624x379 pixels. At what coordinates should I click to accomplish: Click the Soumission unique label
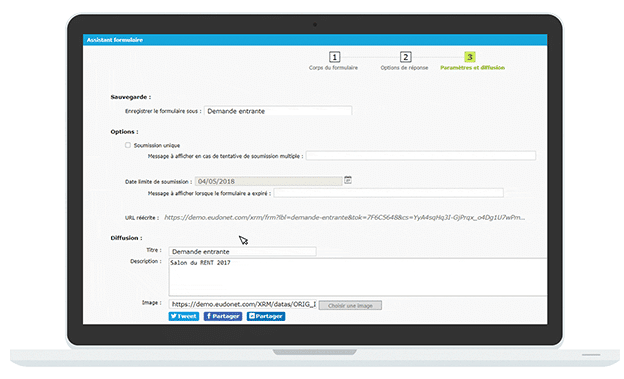(157, 145)
